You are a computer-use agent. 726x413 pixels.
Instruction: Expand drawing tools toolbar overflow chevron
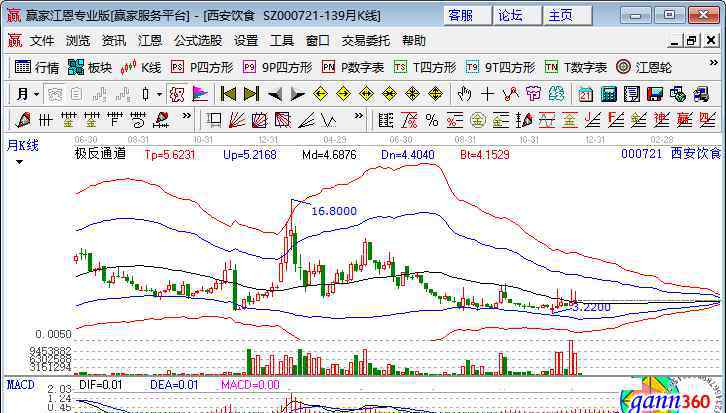186,116
